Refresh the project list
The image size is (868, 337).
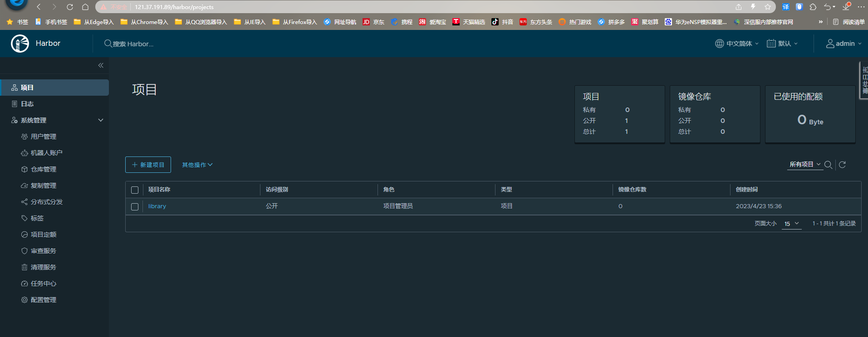(x=842, y=165)
